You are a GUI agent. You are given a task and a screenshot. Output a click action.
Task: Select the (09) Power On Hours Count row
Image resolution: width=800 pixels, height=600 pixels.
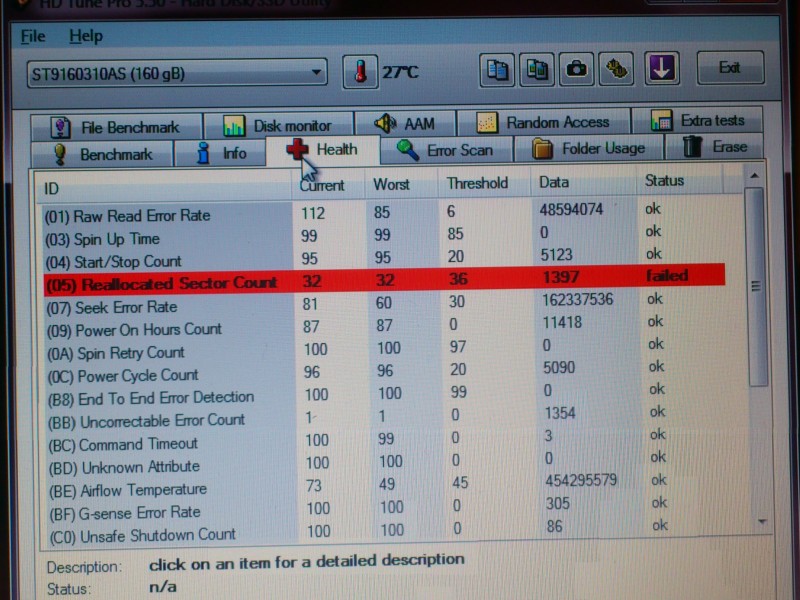click(384, 326)
